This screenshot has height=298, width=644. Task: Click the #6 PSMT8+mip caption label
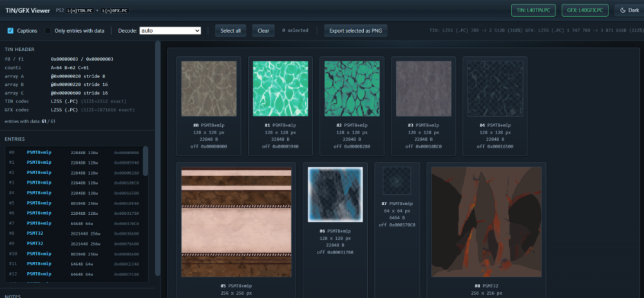click(335, 231)
